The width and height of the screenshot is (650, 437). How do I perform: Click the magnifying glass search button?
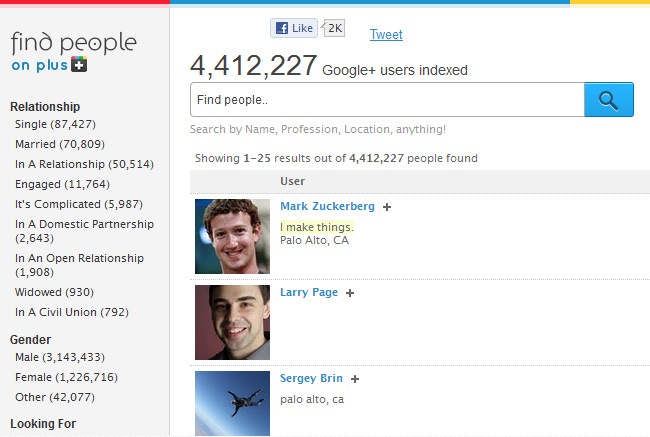[608, 100]
